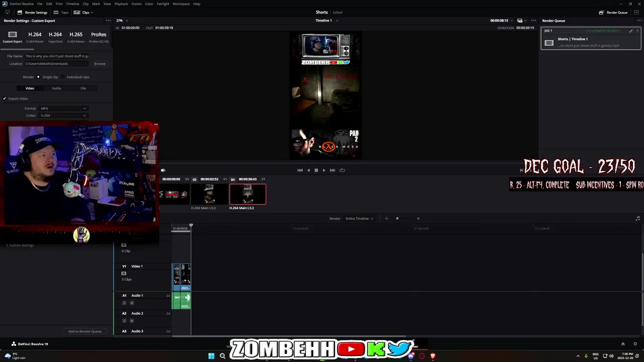Choose the HyperDeck H.264 preset
Image resolution: width=644 pixels, height=362 pixels.
coord(55,37)
